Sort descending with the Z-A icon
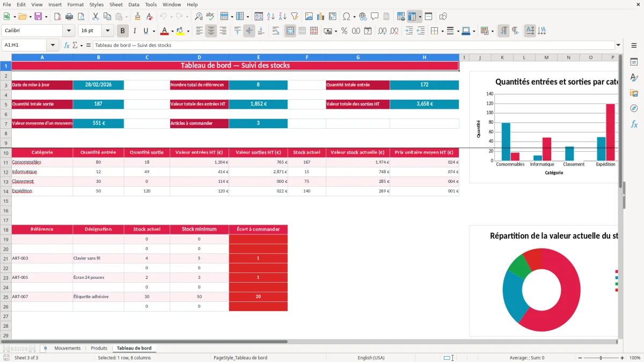644x362 pixels. click(283, 17)
